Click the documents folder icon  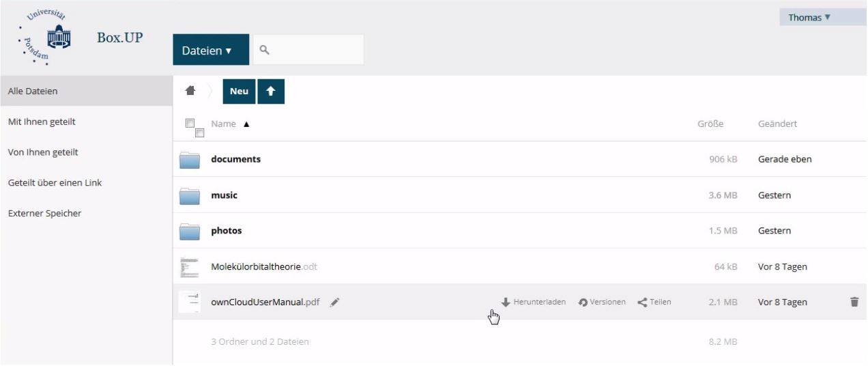coord(189,160)
